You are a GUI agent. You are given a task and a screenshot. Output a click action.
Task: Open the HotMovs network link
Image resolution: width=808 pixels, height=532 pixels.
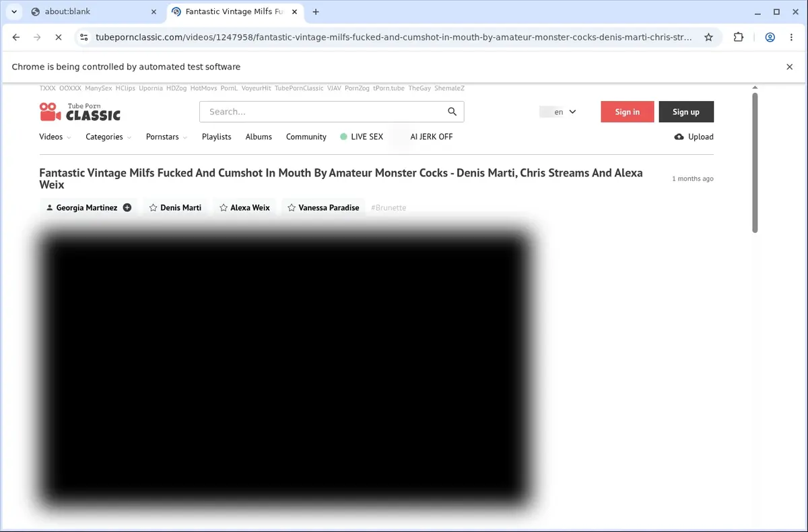pyautogui.click(x=203, y=88)
